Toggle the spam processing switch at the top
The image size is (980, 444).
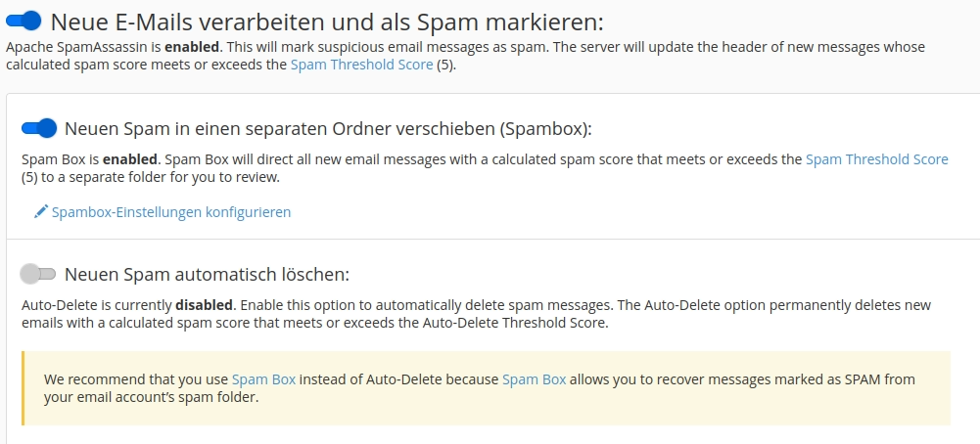coord(23,20)
